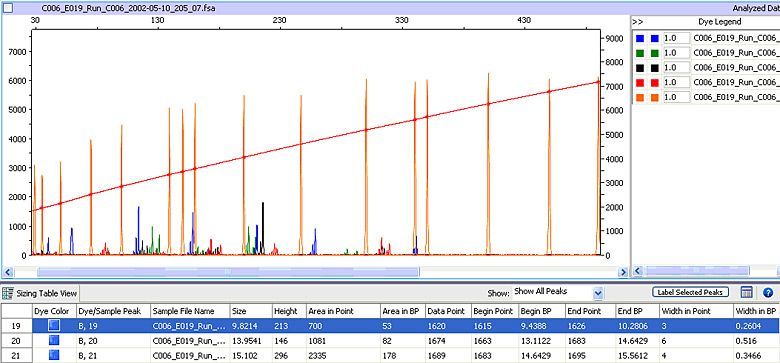
Task: Click the End BP column header
Action: [x=637, y=311]
